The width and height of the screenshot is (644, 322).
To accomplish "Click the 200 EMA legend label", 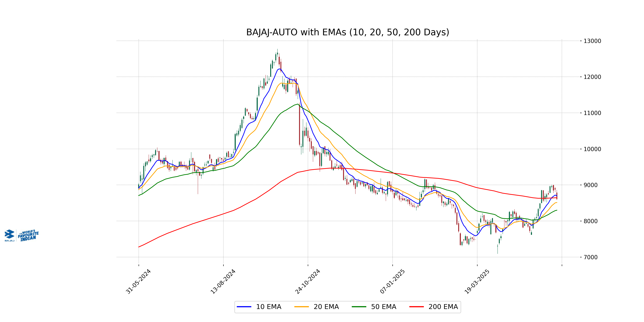I will point(443,307).
